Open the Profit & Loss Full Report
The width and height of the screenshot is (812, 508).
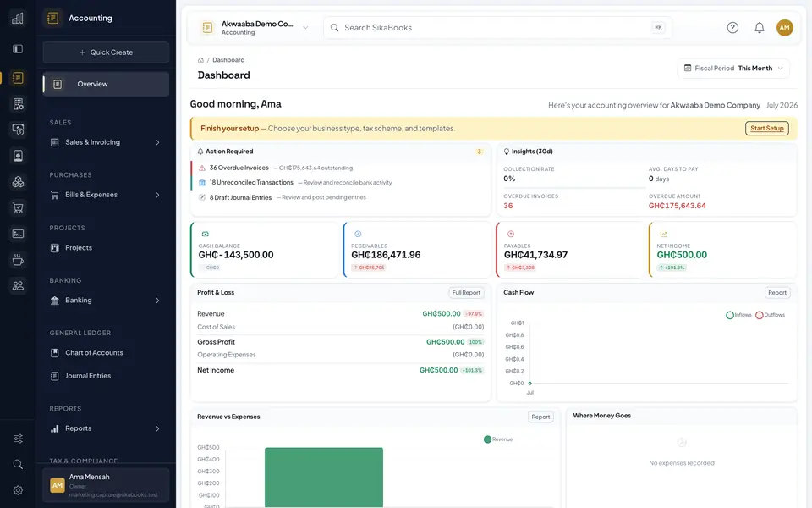466,293
